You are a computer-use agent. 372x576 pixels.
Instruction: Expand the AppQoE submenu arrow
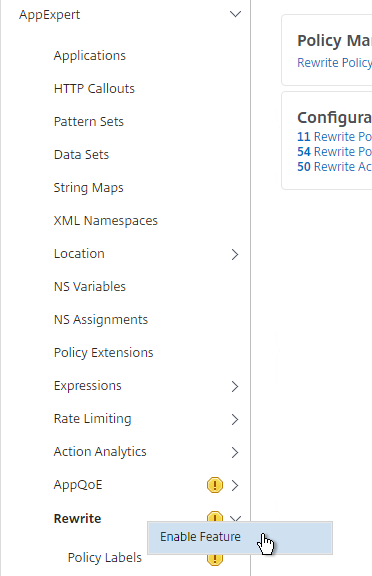[235, 485]
